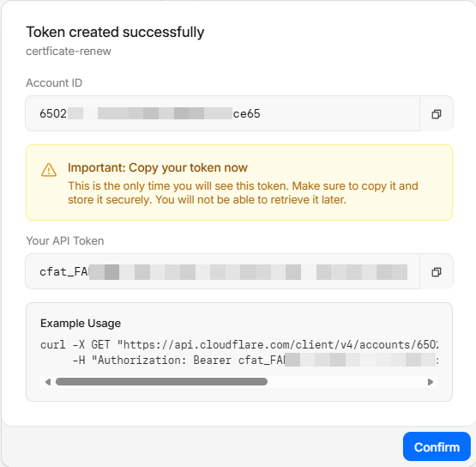Click the 6502 start of Account ID

coord(53,113)
